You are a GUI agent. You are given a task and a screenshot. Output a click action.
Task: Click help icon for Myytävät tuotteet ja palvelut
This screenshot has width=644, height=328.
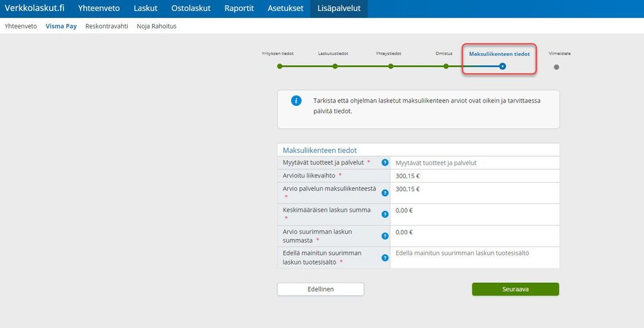385,163
